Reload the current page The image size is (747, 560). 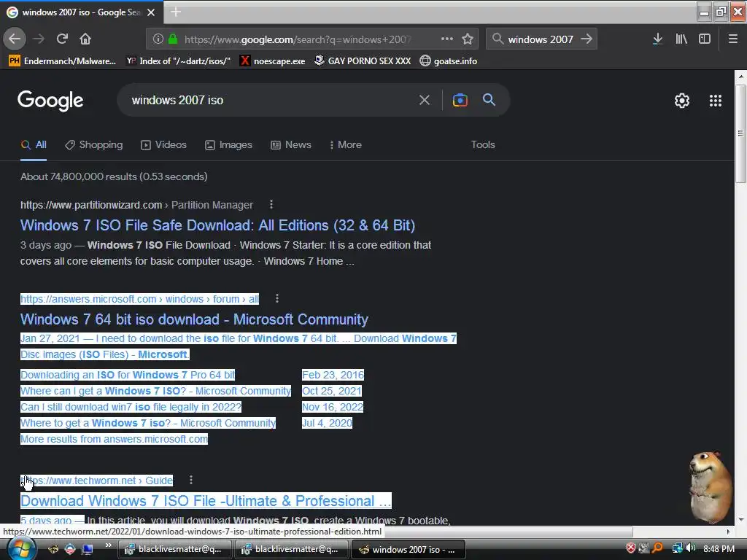coord(62,39)
